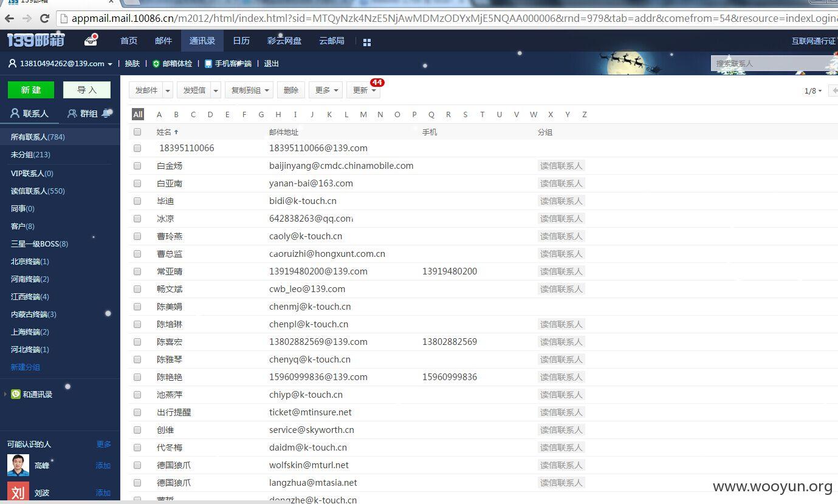This screenshot has width=838, height=504.
Task: Click the 导入 button
Action: (x=87, y=90)
